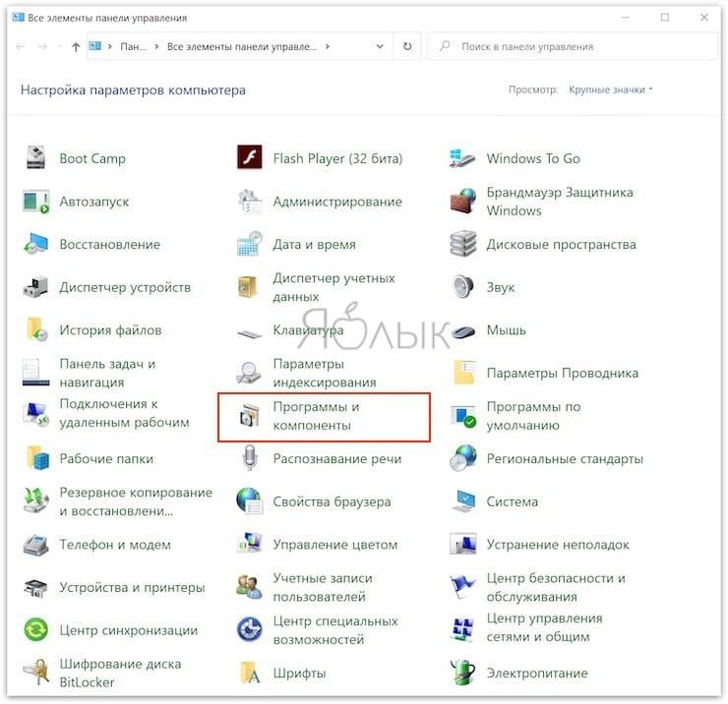Click the Администрирование icon
Viewport: 728px width, 704px height.
tap(249, 202)
